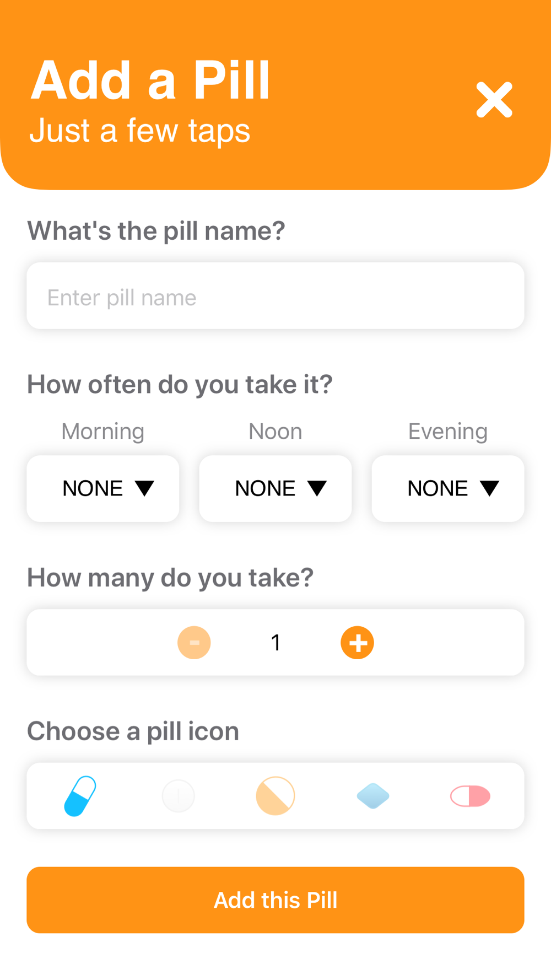
Task: Click the arrow in Morning NONE selector
Action: pos(144,488)
